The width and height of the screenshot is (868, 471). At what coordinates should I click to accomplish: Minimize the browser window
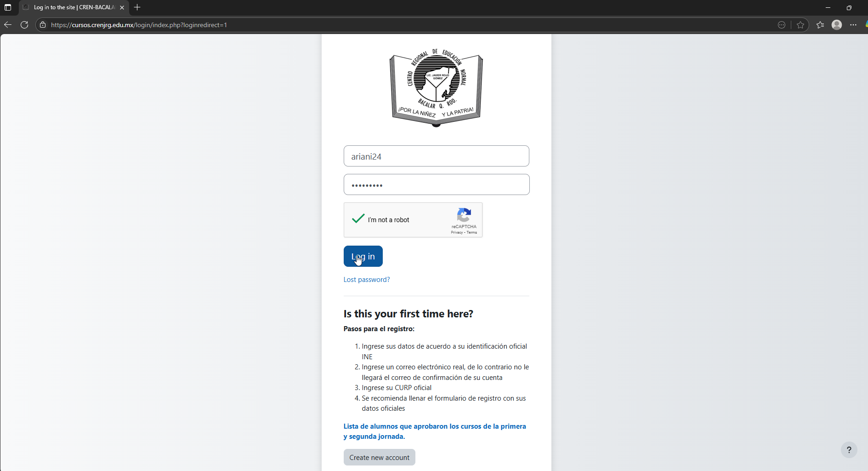pos(828,7)
